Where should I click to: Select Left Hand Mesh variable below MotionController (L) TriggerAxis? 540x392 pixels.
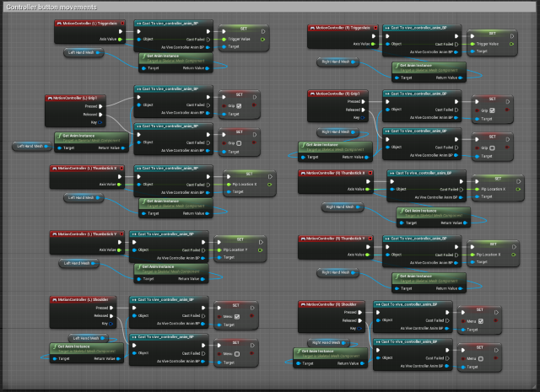(83, 52)
